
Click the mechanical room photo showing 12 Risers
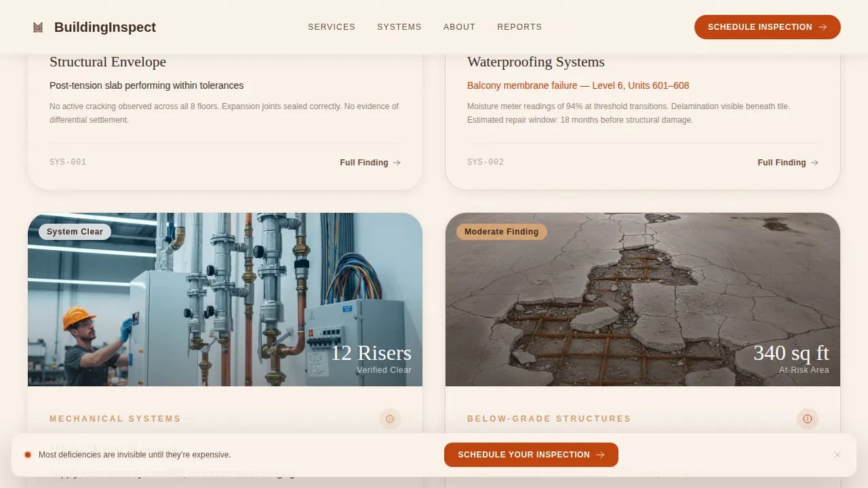click(x=224, y=299)
